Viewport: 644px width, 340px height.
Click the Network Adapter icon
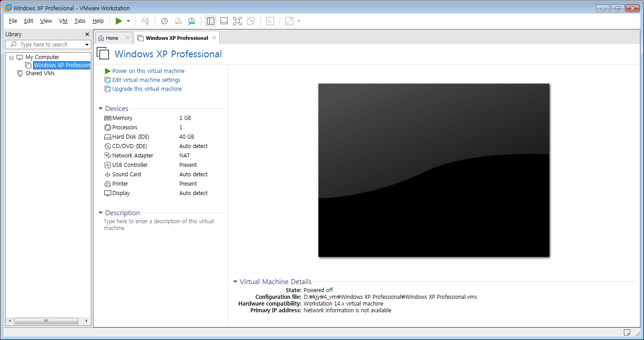(107, 156)
